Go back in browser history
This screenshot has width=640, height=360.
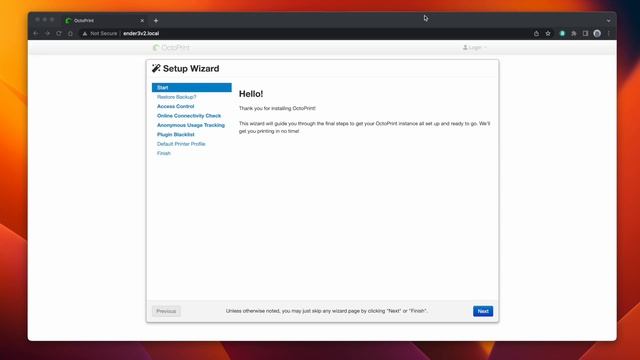coord(36,33)
